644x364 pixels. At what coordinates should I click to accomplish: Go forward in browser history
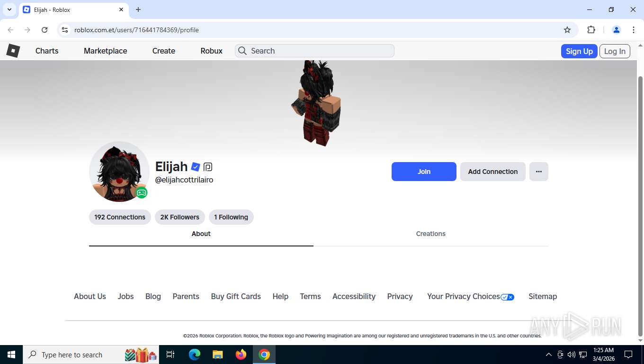click(x=27, y=30)
